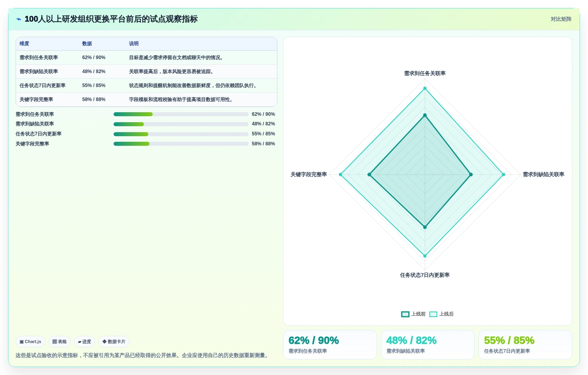Click the description starting 关联率提高后

tap(171, 72)
